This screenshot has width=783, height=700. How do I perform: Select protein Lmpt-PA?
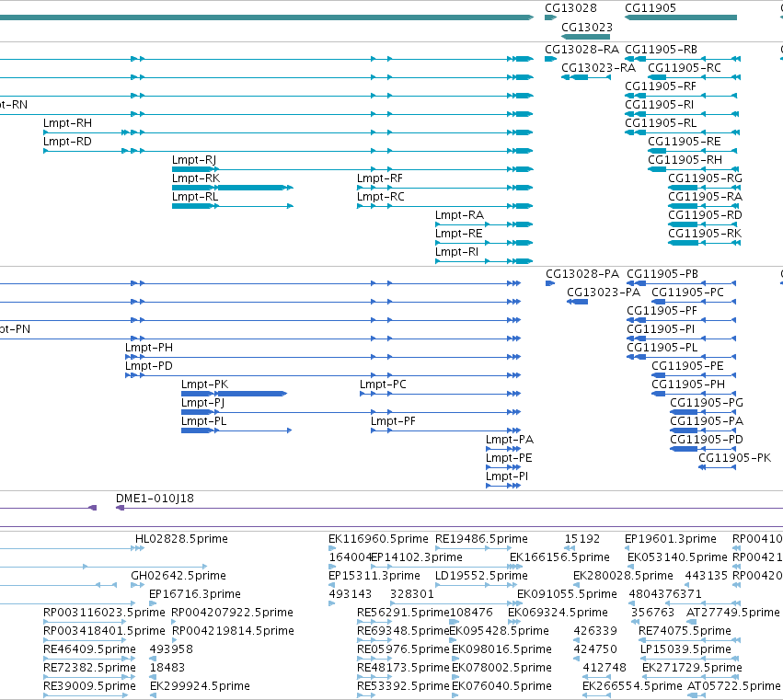510,441
